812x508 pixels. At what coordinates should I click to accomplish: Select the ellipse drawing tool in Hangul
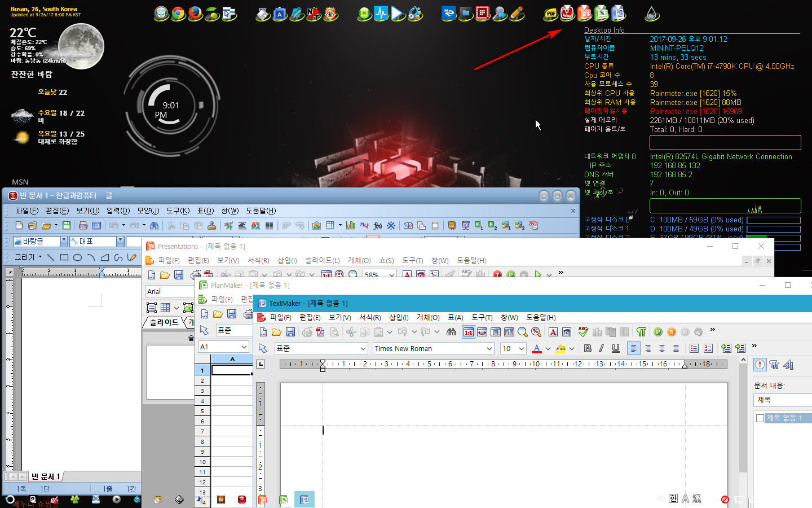78,257
